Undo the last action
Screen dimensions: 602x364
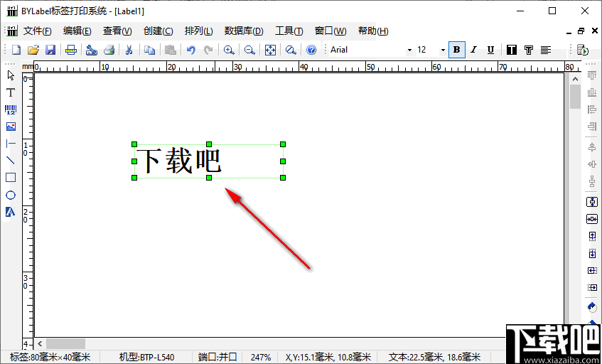pos(190,50)
